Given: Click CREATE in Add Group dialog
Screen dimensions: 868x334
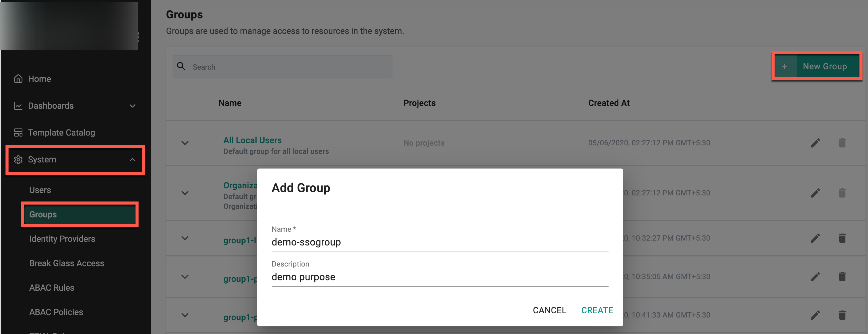Looking at the screenshot, I should [x=597, y=310].
